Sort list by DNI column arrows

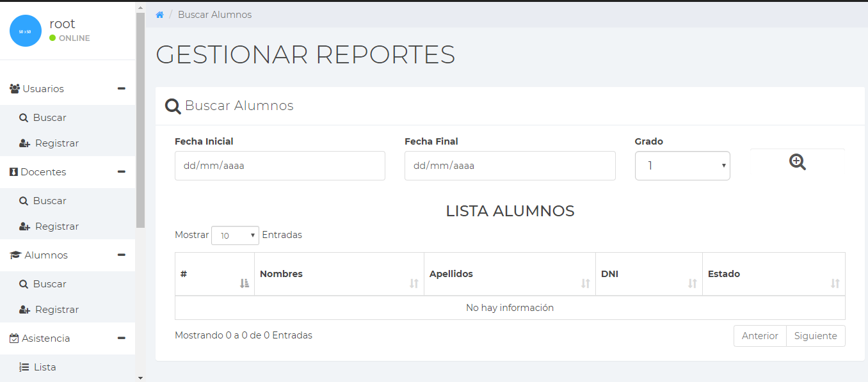click(x=692, y=283)
